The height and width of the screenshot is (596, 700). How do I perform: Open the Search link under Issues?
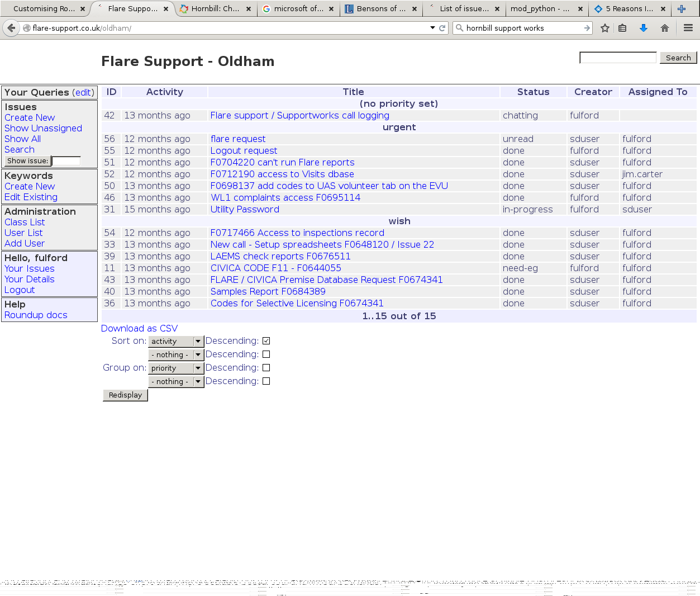20,149
